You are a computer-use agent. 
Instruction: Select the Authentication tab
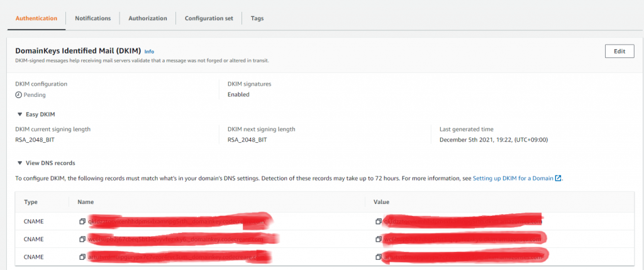pos(36,18)
